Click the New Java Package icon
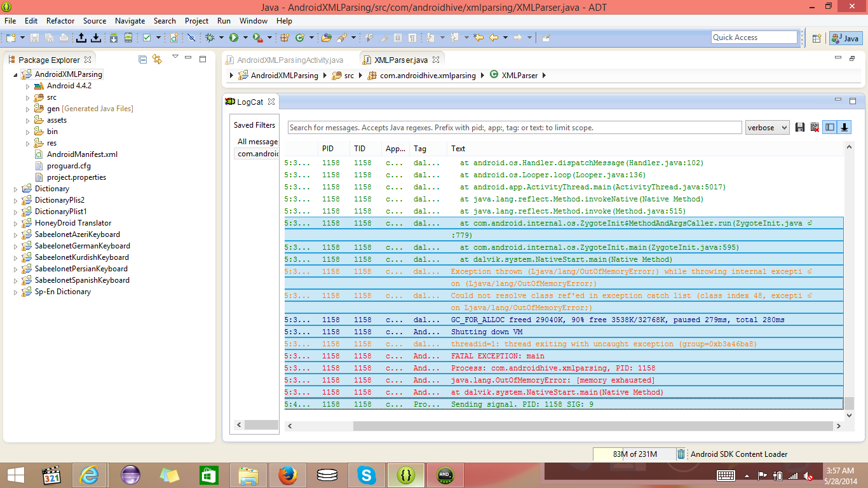Viewport: 868px width, 488px height. 285,37
